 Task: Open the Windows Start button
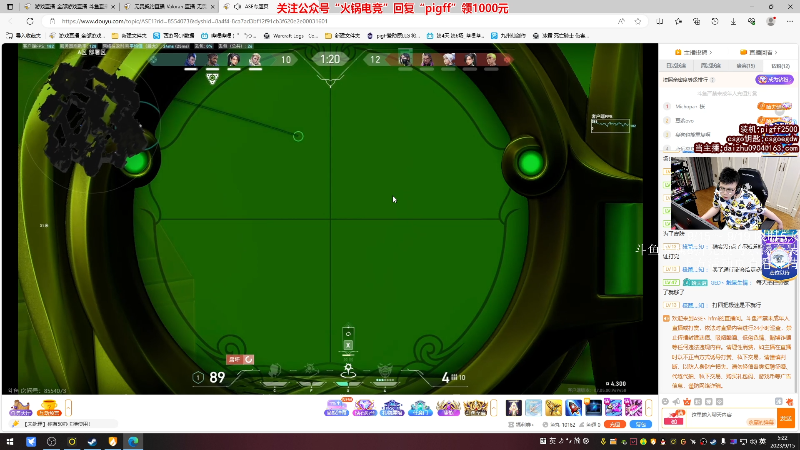pyautogui.click(x=10, y=442)
